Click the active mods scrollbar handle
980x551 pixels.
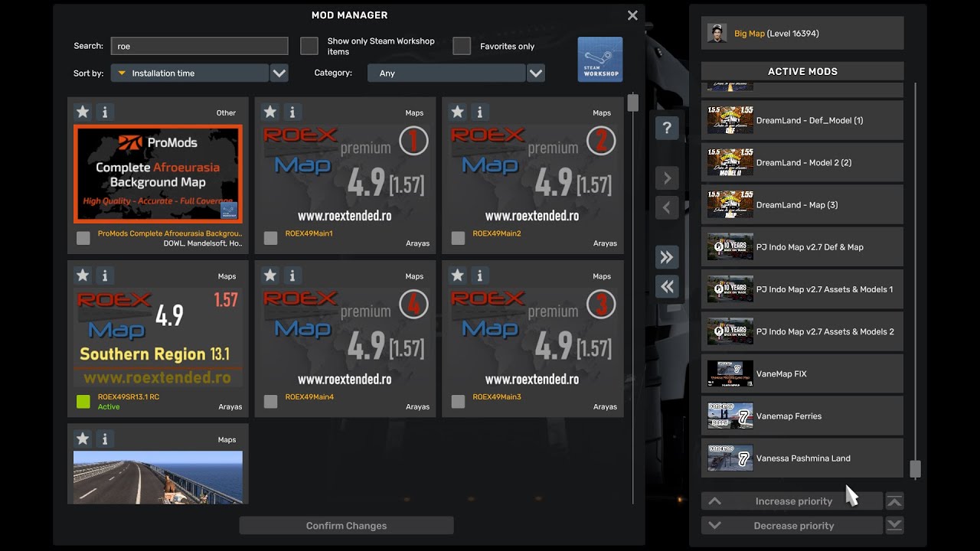(915, 469)
